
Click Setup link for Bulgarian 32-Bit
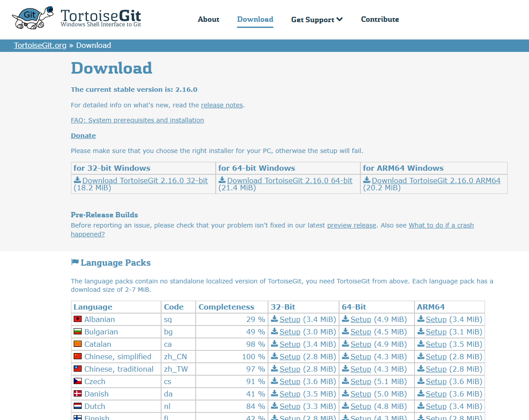point(290,332)
